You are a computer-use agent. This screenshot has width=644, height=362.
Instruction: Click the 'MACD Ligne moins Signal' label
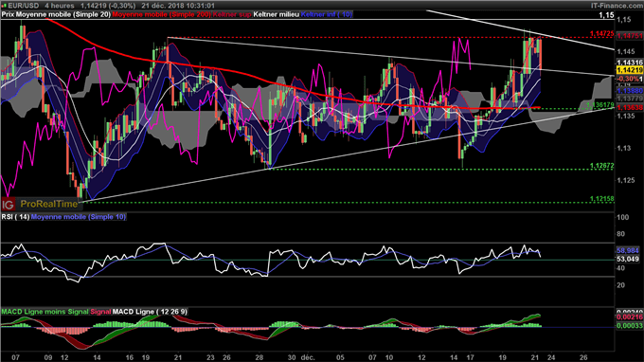click(x=45, y=312)
